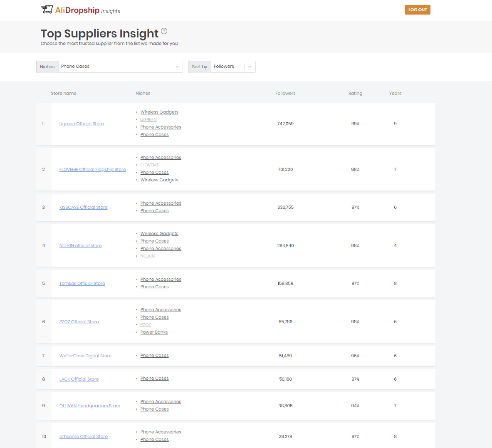This screenshot has height=448, width=492.
Task: Expand the Niches dropdown chevron arrow
Action: pos(177,67)
